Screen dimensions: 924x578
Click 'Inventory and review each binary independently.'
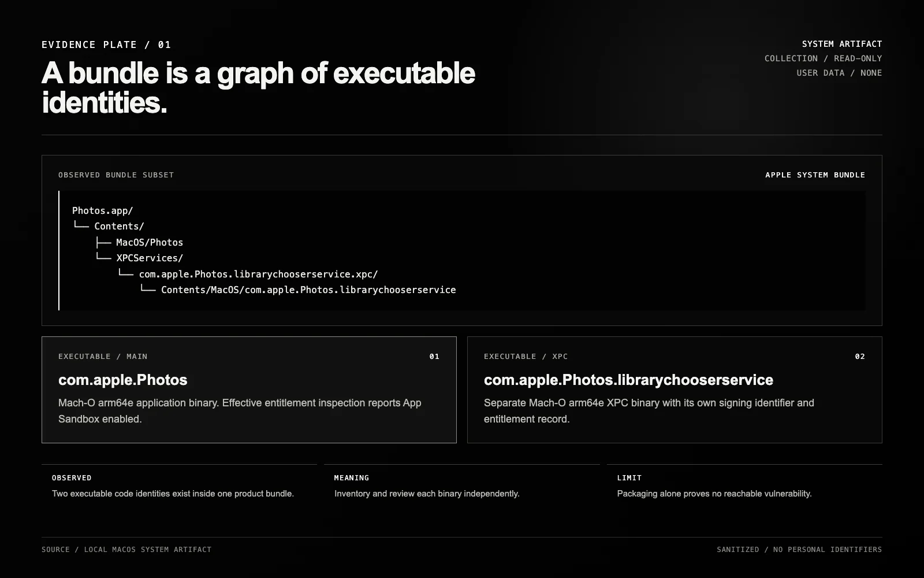click(x=427, y=494)
